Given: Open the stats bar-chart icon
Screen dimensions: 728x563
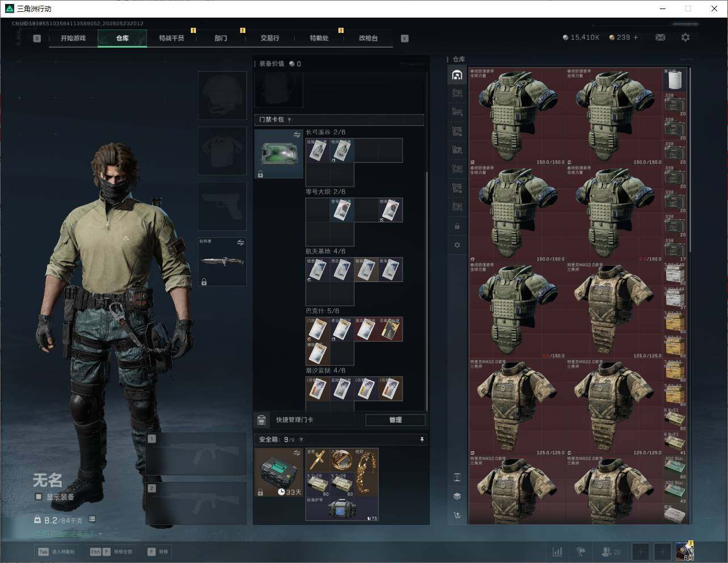Looking at the screenshot, I should (558, 552).
